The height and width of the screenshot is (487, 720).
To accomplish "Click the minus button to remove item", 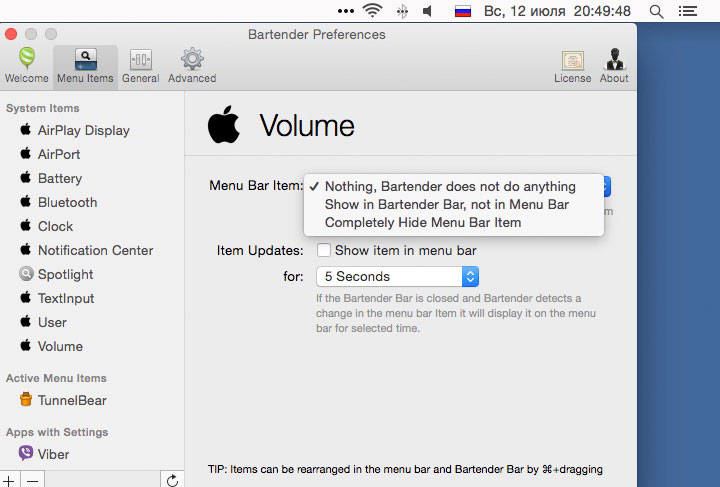I will [32, 481].
